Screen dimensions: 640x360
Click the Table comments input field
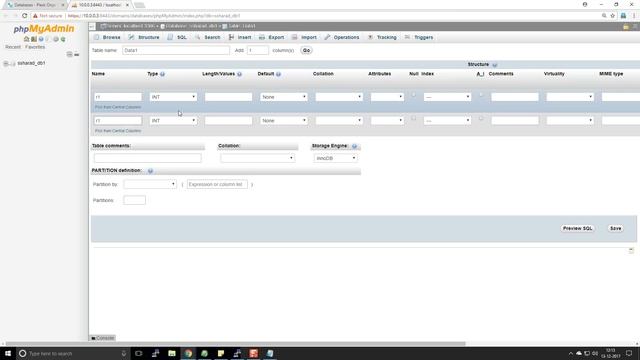point(147,158)
